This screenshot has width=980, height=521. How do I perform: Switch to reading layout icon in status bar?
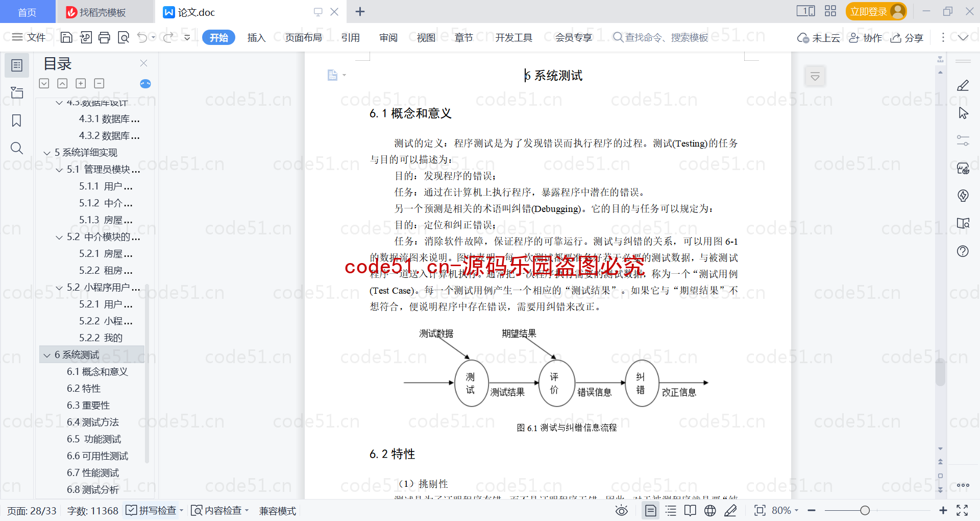click(690, 510)
